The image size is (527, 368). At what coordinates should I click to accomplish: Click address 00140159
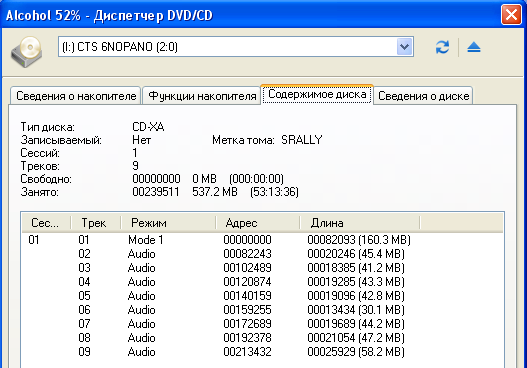tap(247, 296)
